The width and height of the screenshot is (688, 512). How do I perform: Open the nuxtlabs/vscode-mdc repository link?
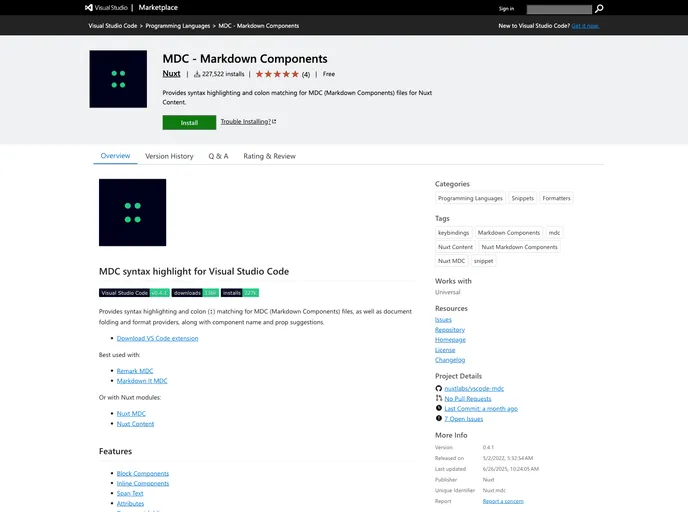(474, 388)
